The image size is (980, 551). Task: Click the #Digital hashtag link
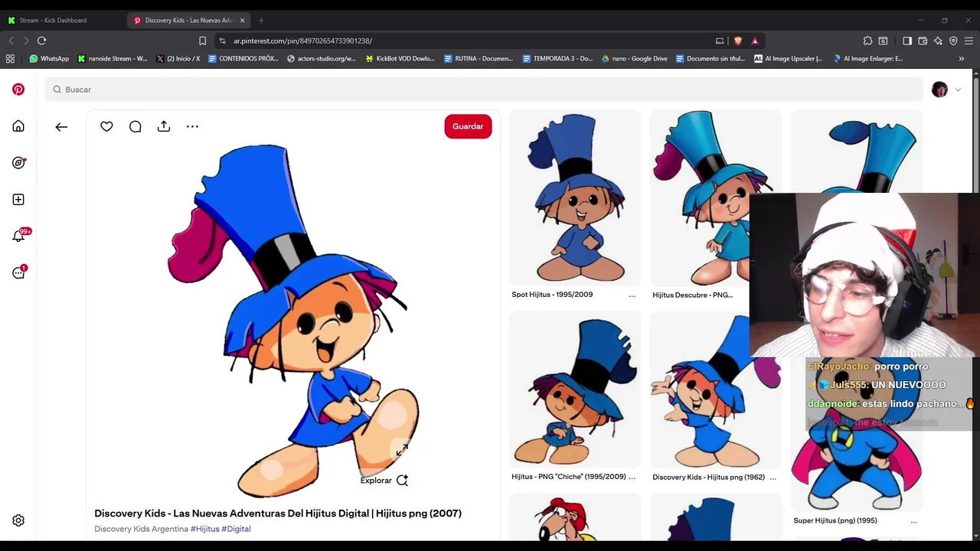[x=236, y=529]
